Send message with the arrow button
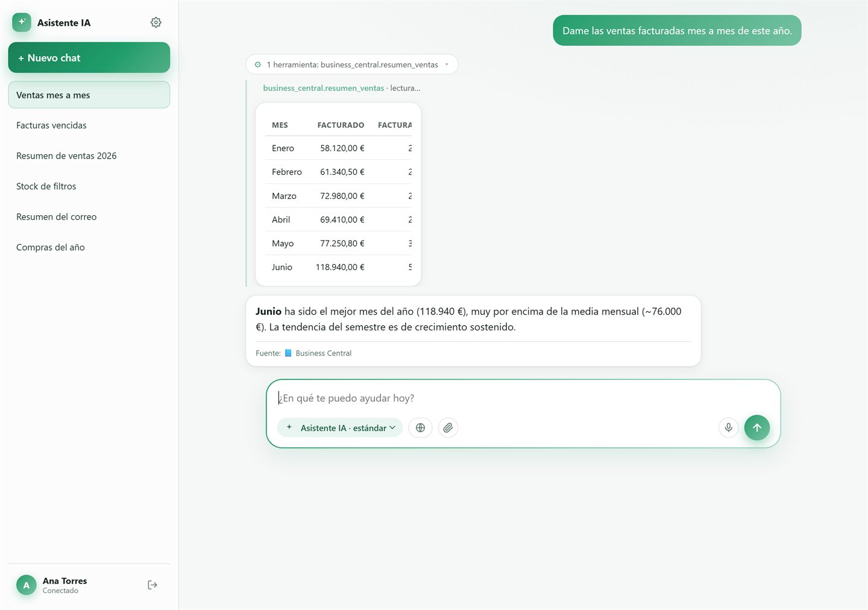 [x=757, y=428]
